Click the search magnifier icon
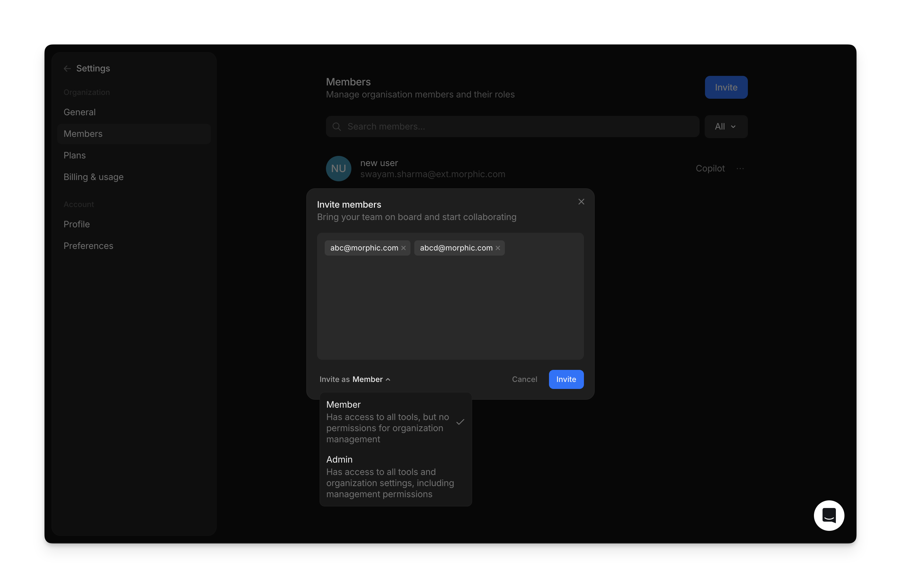The image size is (901, 588). 336,127
